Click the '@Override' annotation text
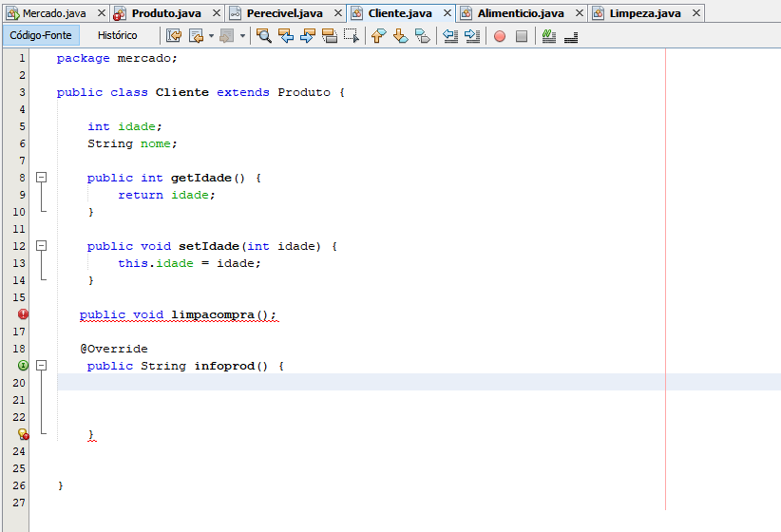 (114, 349)
